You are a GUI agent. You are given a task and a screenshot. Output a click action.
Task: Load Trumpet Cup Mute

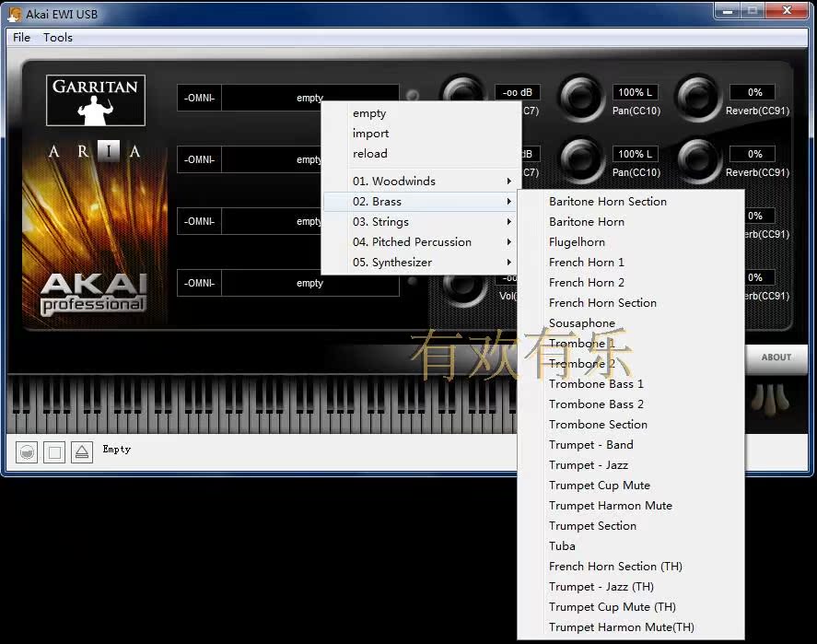coord(631,486)
